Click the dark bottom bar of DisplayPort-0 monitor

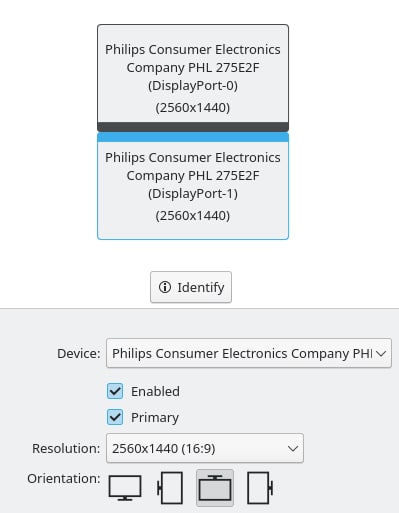(x=193, y=127)
